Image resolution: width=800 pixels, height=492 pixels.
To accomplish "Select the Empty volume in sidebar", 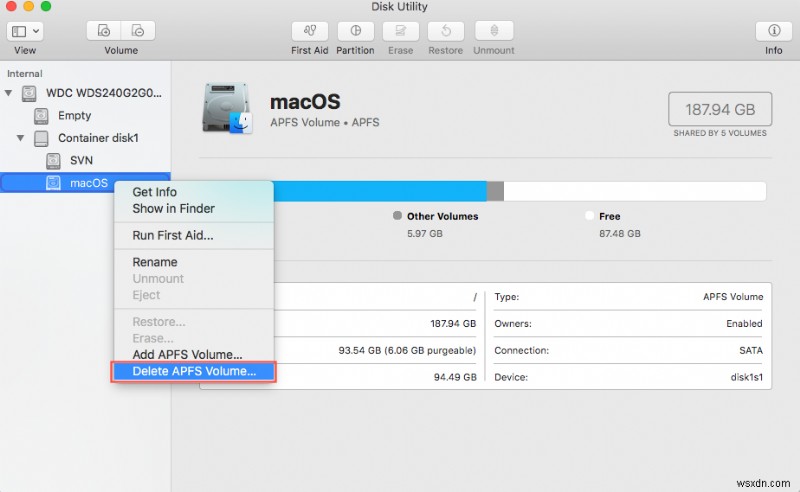I will pyautogui.click(x=74, y=115).
